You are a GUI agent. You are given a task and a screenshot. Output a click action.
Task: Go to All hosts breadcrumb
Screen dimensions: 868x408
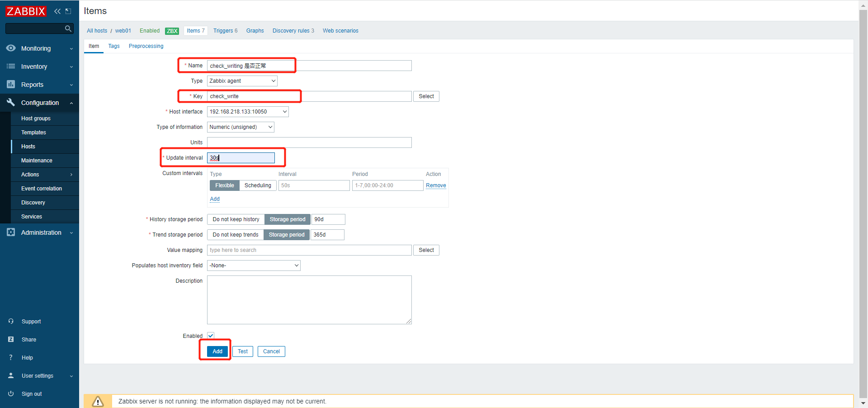tap(97, 31)
